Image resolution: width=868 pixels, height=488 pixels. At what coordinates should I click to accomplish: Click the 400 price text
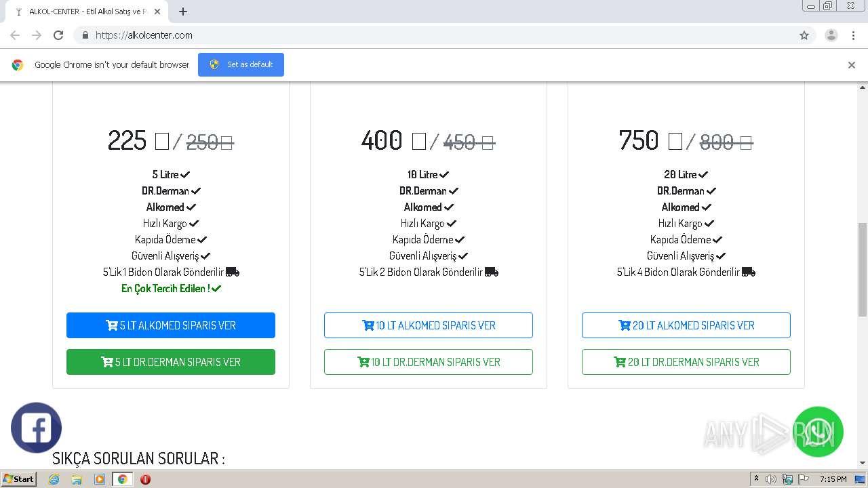382,141
